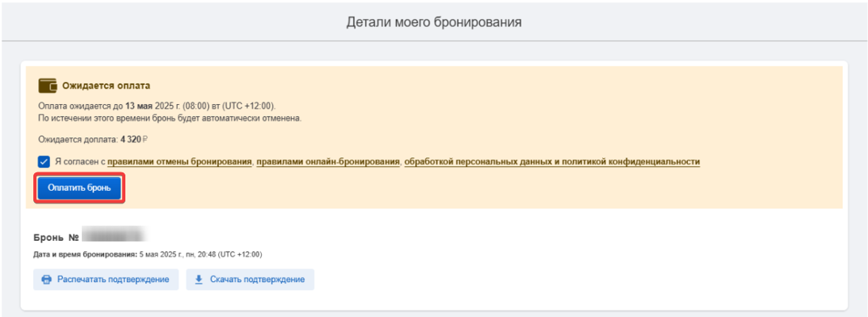
Task: Click the blurred booking number field
Action: click(x=113, y=237)
